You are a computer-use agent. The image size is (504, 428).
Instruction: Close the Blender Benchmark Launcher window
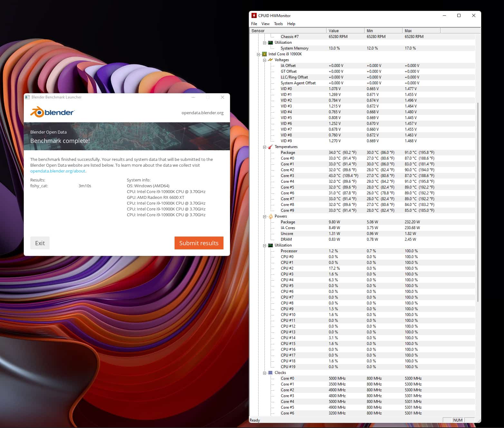pos(223,97)
